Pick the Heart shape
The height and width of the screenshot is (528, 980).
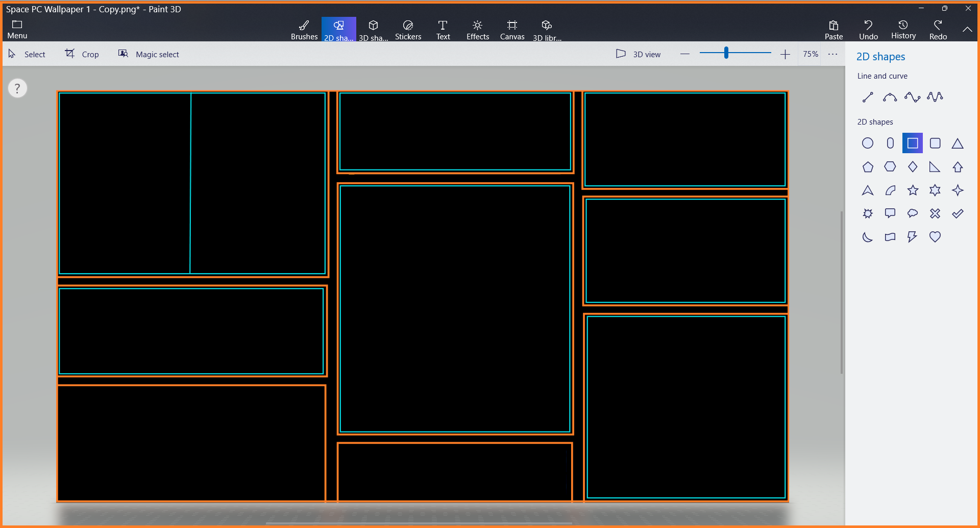935,237
